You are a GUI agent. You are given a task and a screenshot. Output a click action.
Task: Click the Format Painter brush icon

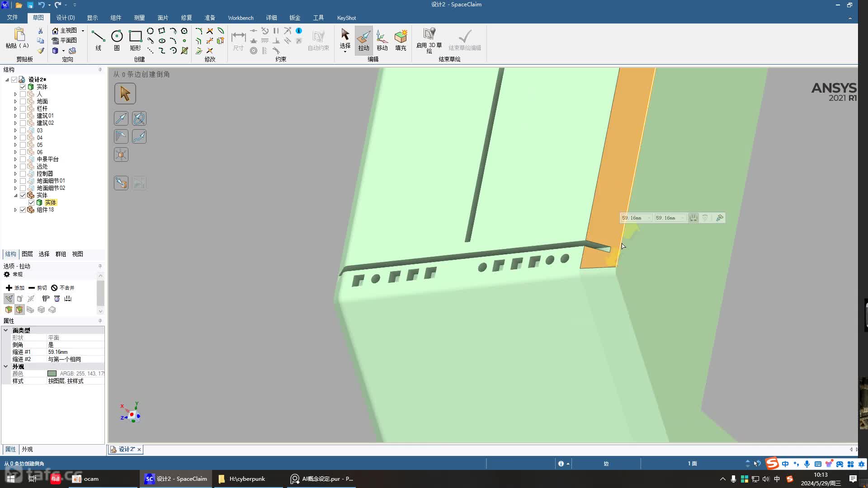click(40, 51)
